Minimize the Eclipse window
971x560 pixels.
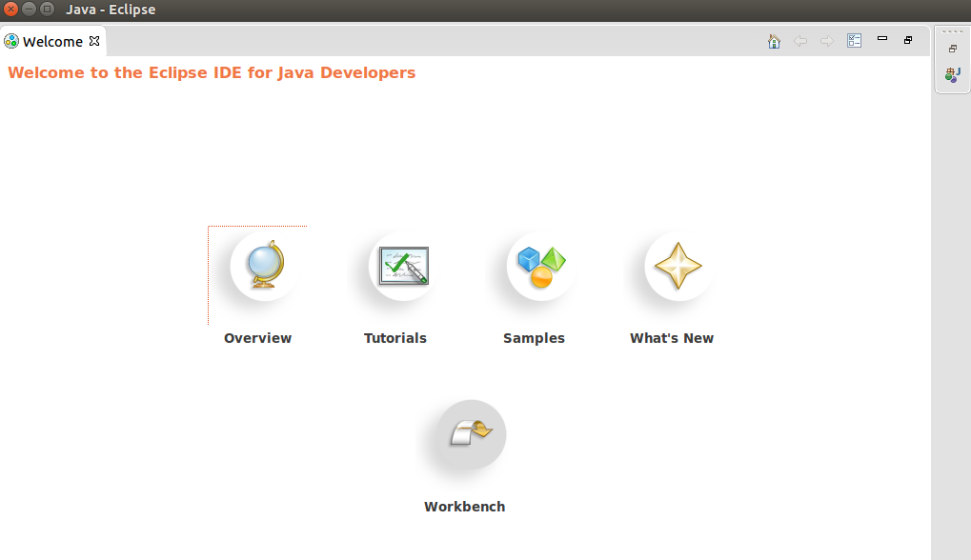pyautogui.click(x=30, y=10)
